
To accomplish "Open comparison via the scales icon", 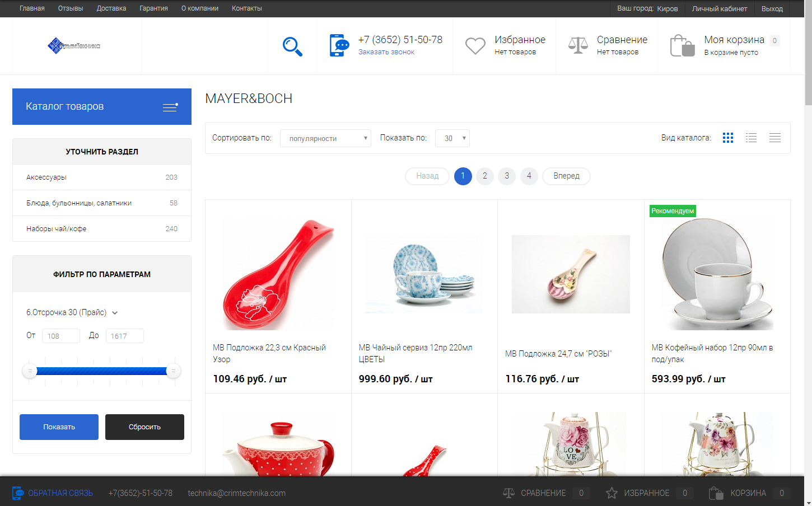I will point(578,45).
